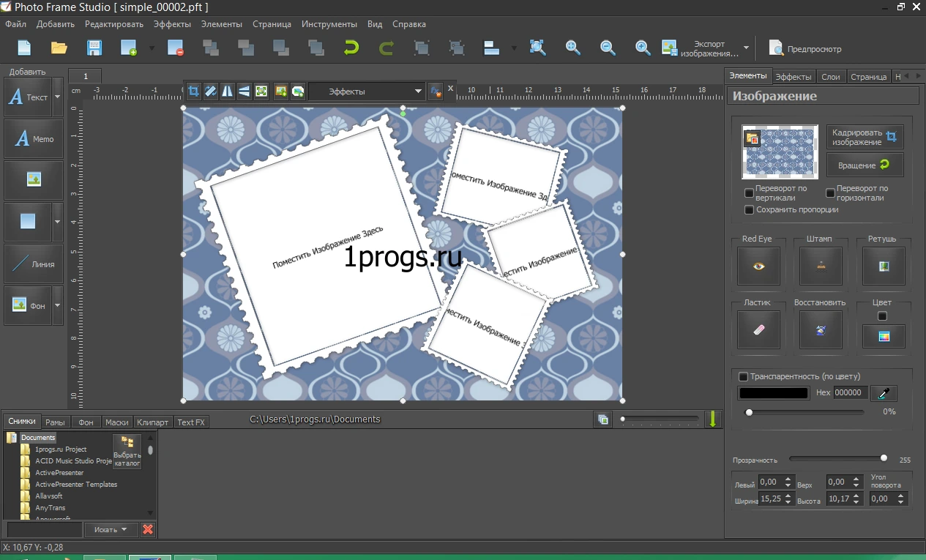Click the Прозрачность opacity slider
The image size is (926, 560).
pos(838,458)
